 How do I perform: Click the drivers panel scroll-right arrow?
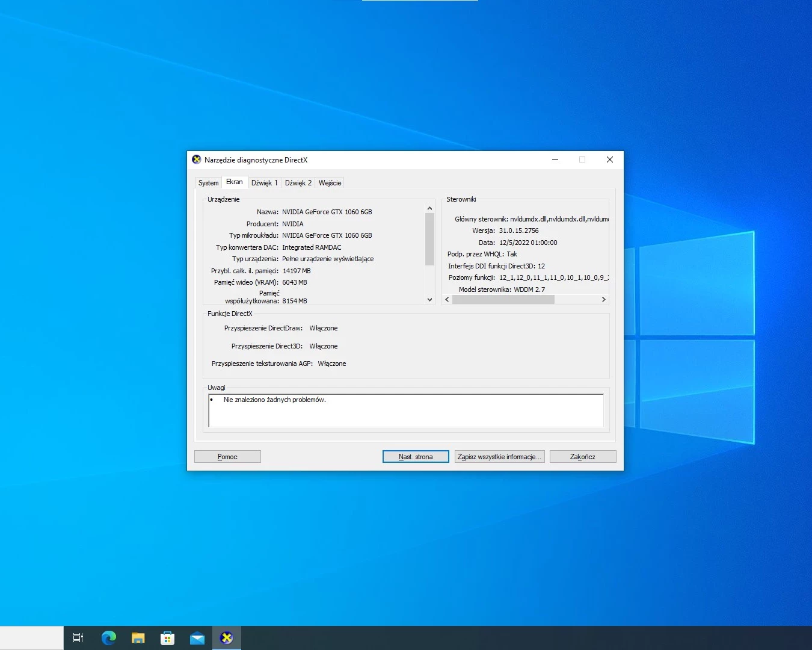[604, 299]
